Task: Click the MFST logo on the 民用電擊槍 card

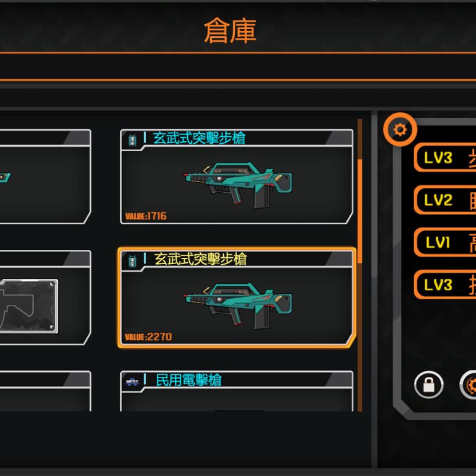Action: [133, 382]
